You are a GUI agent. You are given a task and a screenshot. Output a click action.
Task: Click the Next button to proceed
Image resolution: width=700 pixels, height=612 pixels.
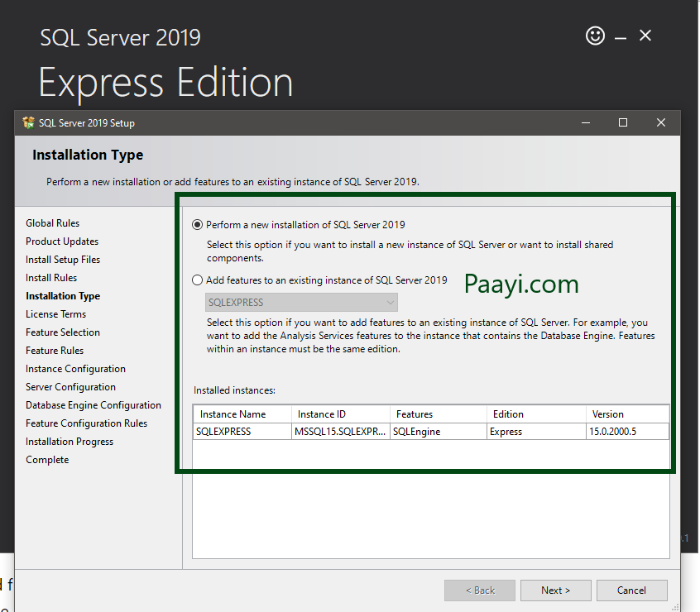point(555,590)
